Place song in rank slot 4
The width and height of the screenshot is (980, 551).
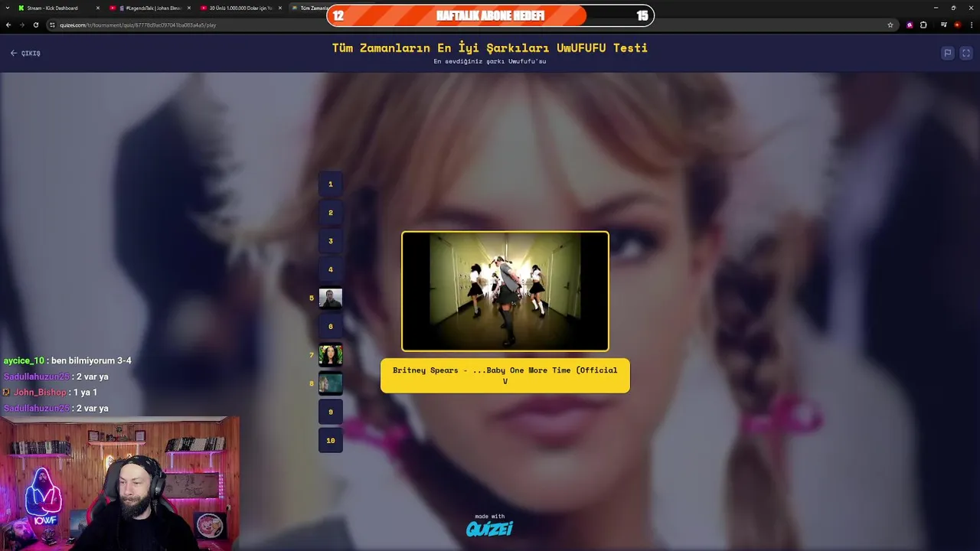331,269
